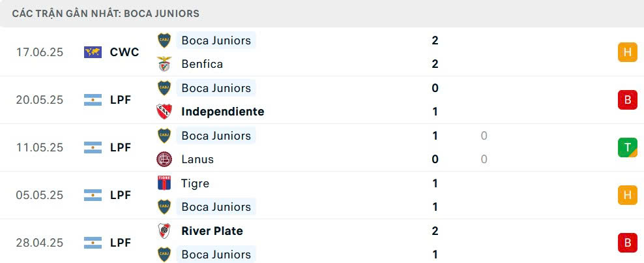Open the Benfica team link
This screenshot has width=644, height=263.
(x=202, y=64)
